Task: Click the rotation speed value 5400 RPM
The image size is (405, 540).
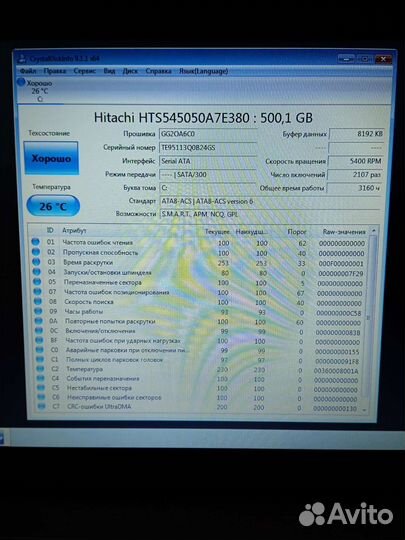Action: tap(356, 161)
